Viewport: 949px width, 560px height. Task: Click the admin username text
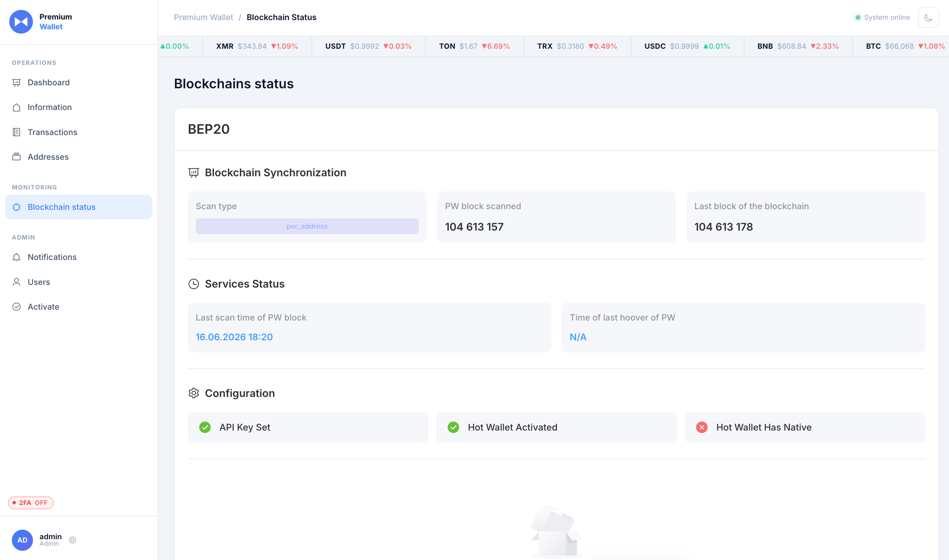51,536
